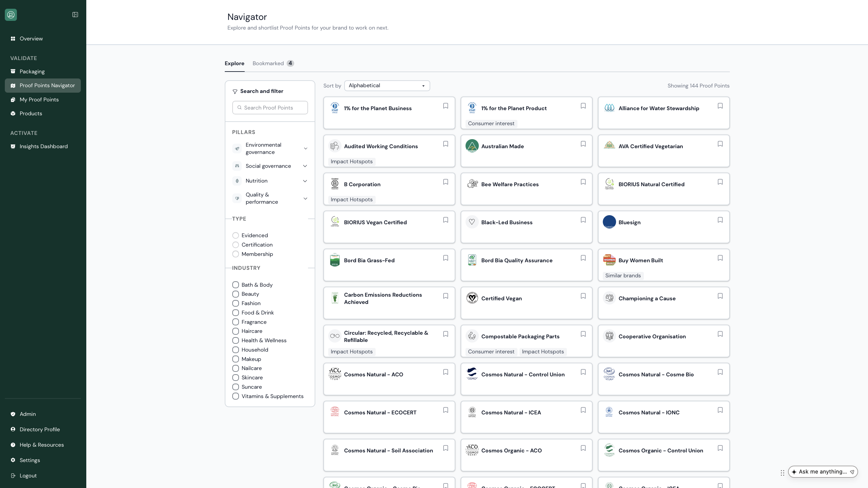
Task: Open Help & Resources
Action: 43,445
